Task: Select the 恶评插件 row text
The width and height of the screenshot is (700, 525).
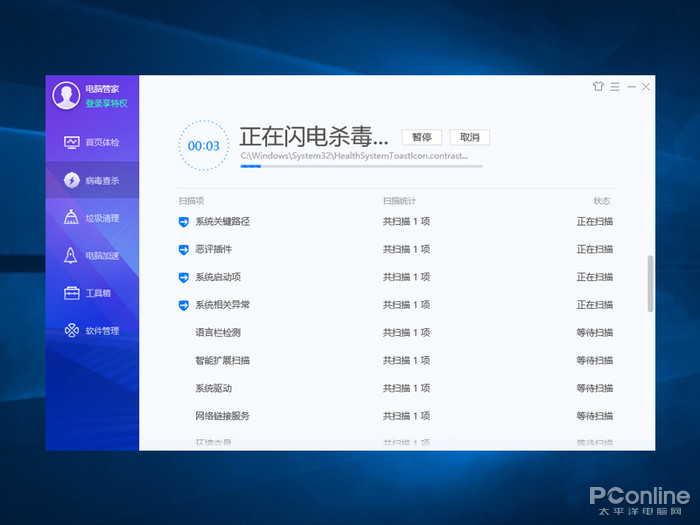Action: 213,249
